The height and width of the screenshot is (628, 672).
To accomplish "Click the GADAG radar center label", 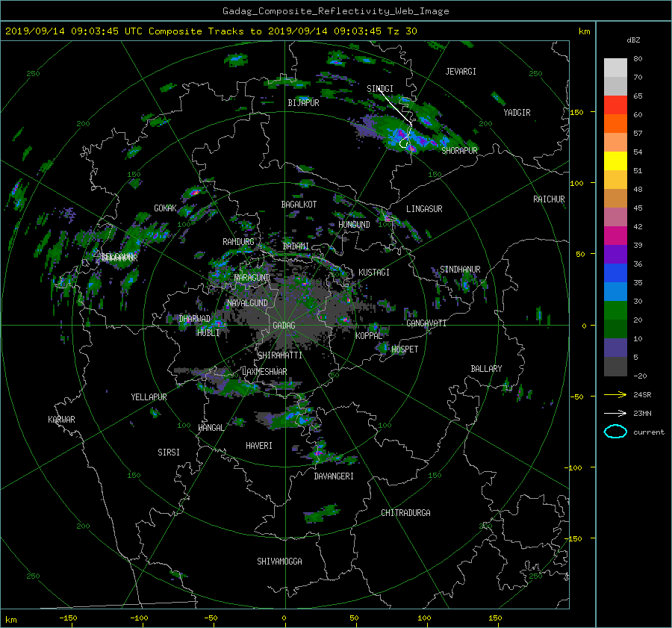I will (284, 326).
